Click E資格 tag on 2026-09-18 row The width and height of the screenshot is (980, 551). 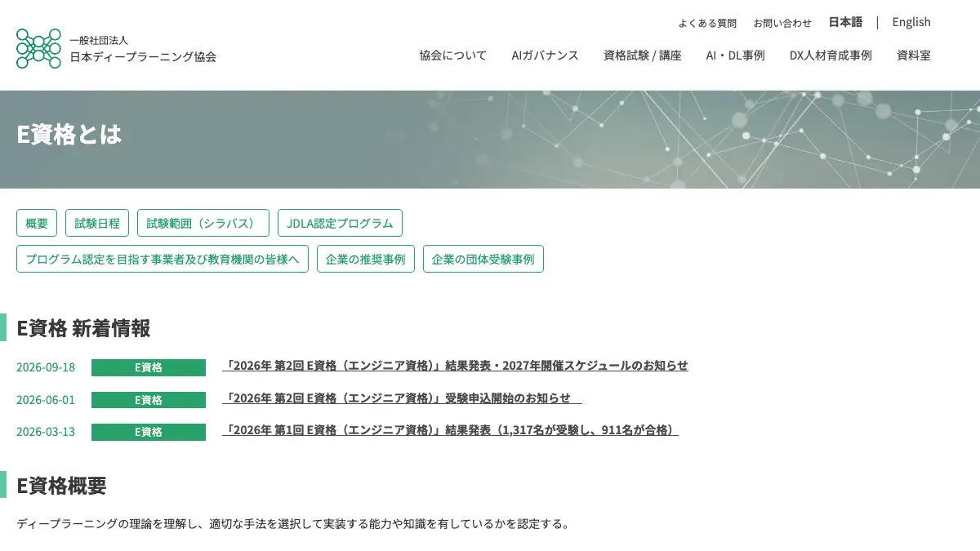click(x=149, y=367)
